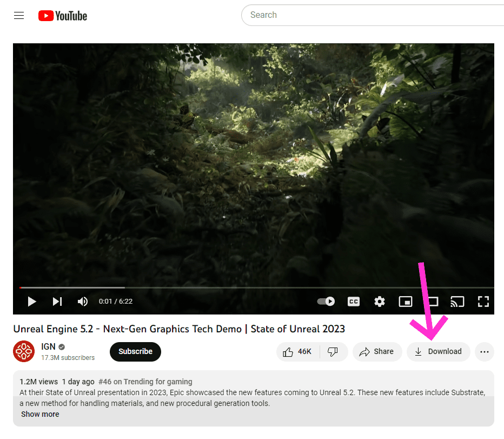Toggle closed captions (CC)

354,302
